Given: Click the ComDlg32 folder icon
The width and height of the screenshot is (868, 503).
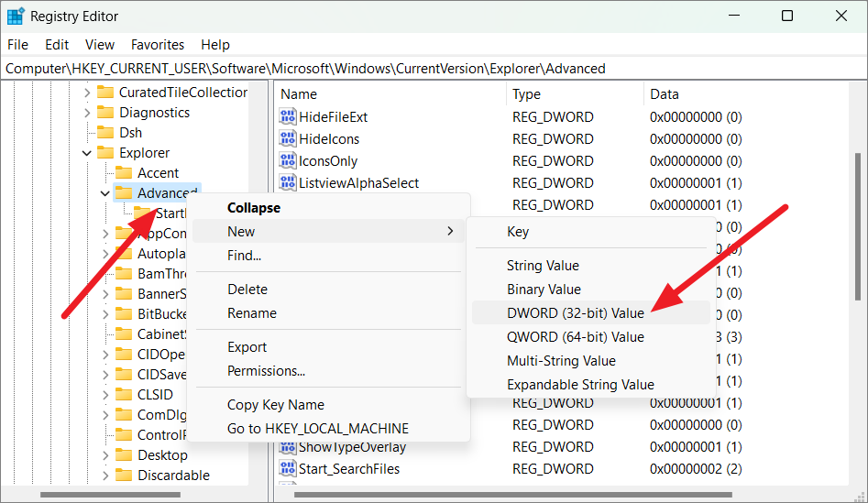Looking at the screenshot, I should click(x=124, y=415).
